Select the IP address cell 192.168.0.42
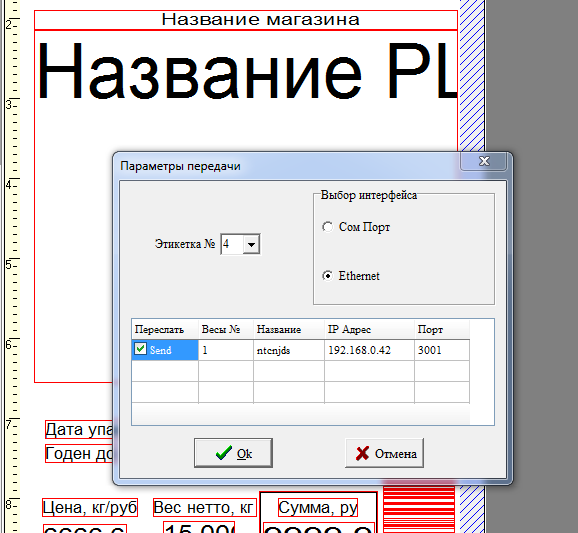The image size is (578, 533). (369, 350)
